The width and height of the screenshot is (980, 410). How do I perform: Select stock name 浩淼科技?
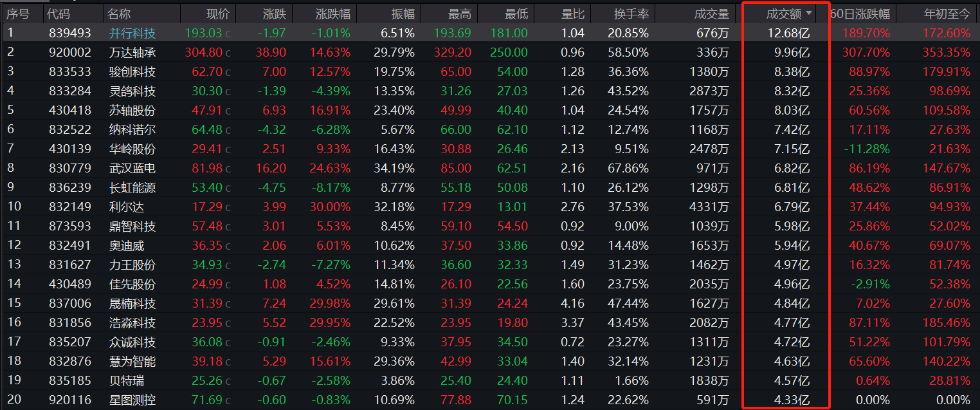(x=132, y=322)
